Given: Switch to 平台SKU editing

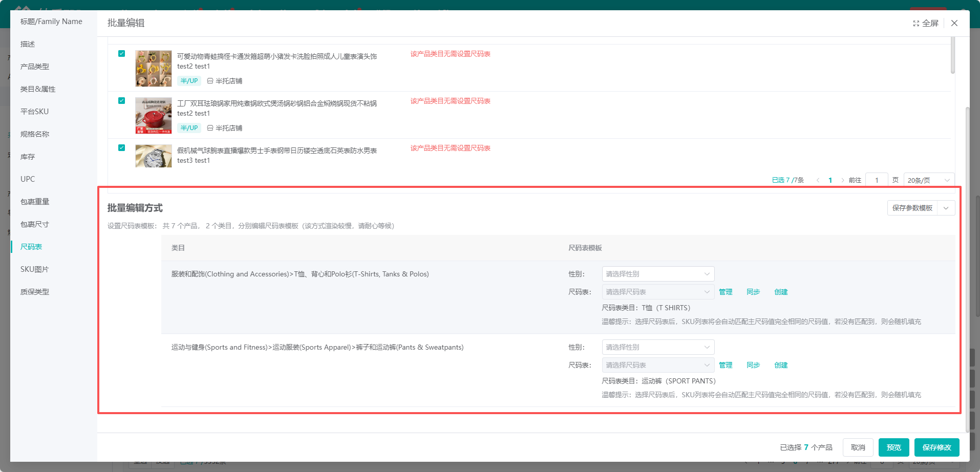Looking at the screenshot, I should coord(34,112).
